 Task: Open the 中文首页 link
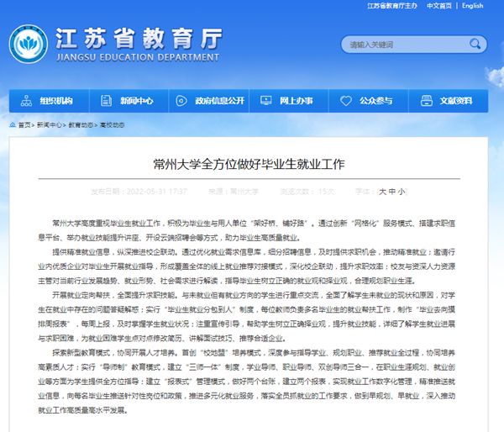pyautogui.click(x=438, y=6)
